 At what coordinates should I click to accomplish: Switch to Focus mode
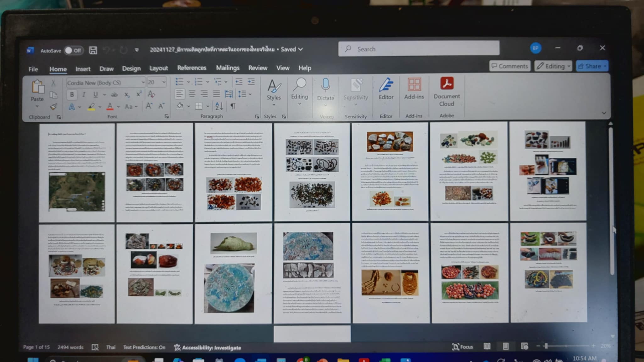(462, 347)
